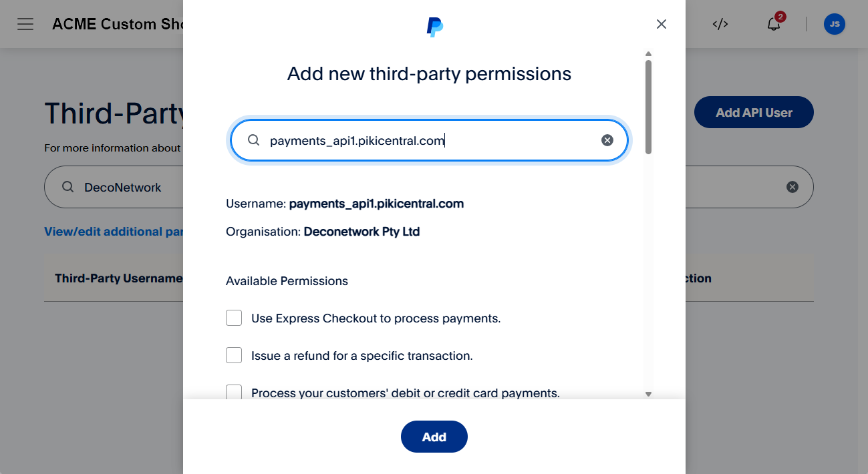
Task: Open the JS profile avatar
Action: pos(834,24)
